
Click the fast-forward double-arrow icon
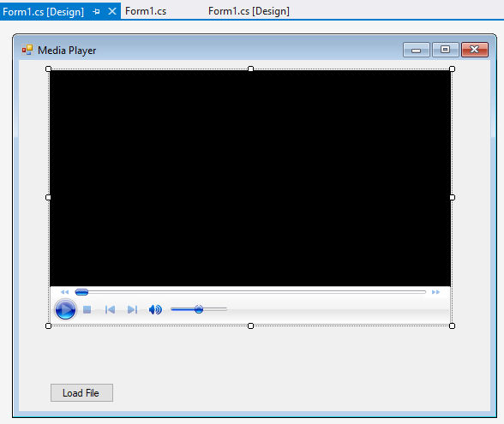[x=435, y=292]
